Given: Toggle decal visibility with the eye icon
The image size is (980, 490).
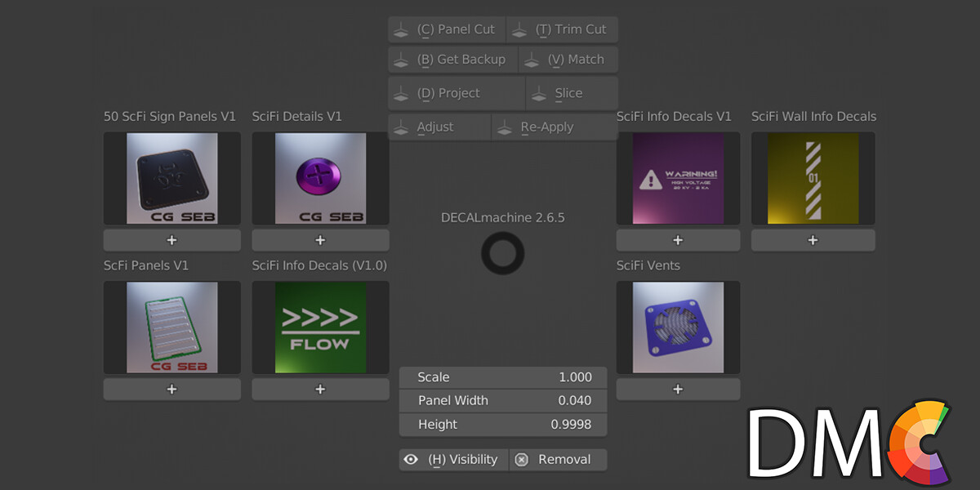Looking at the screenshot, I should coord(411,459).
